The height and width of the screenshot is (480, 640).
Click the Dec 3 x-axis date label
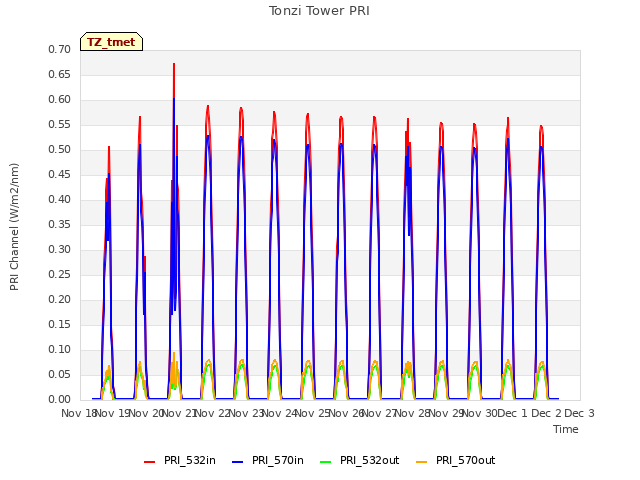pos(579,413)
